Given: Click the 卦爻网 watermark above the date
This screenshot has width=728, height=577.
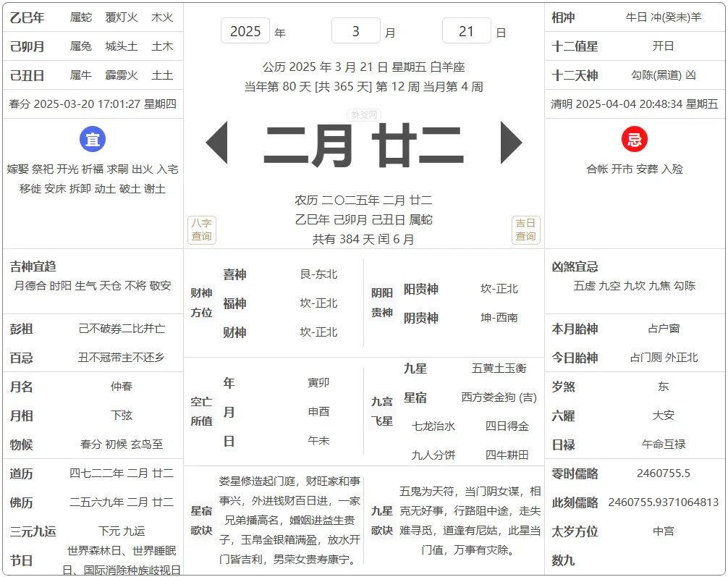Looking at the screenshot, I should click(364, 114).
